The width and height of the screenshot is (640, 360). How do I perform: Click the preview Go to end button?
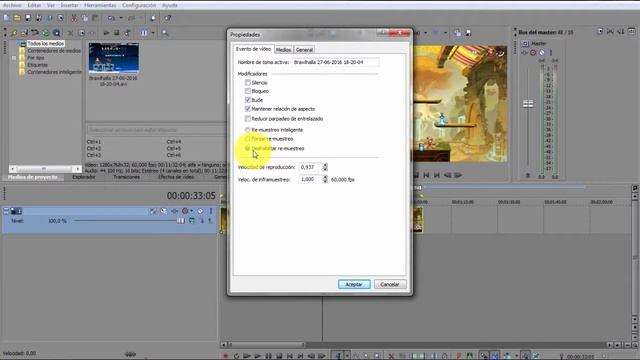[437, 175]
